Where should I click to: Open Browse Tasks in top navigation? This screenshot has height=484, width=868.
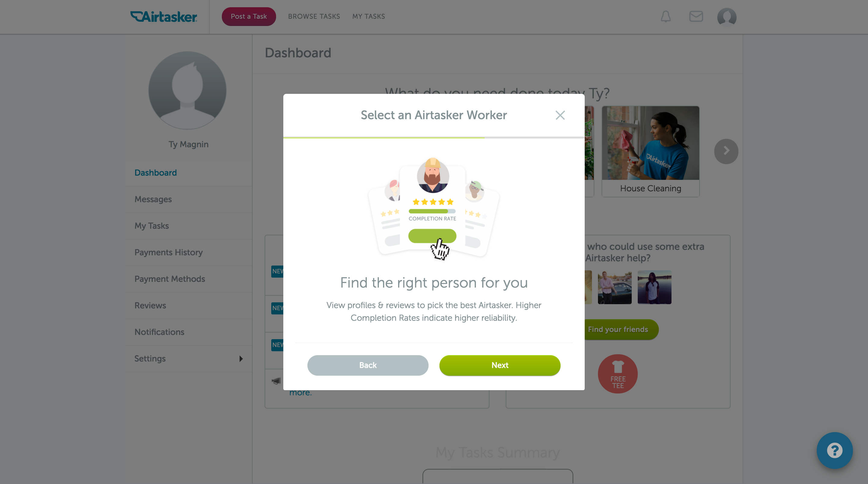[x=314, y=17]
